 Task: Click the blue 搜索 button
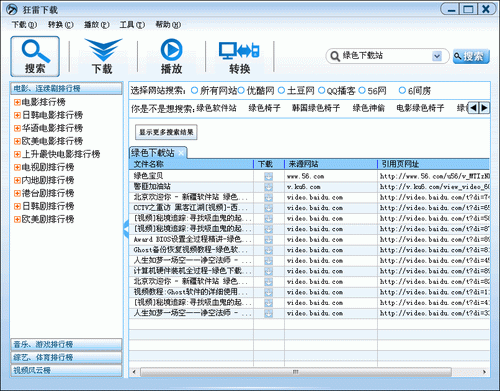pos(471,56)
